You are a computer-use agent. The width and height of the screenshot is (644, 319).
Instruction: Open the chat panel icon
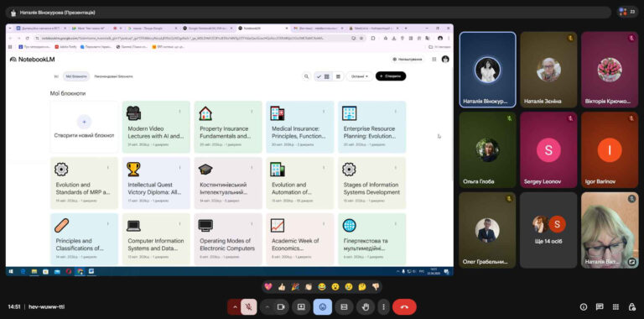[600, 307]
